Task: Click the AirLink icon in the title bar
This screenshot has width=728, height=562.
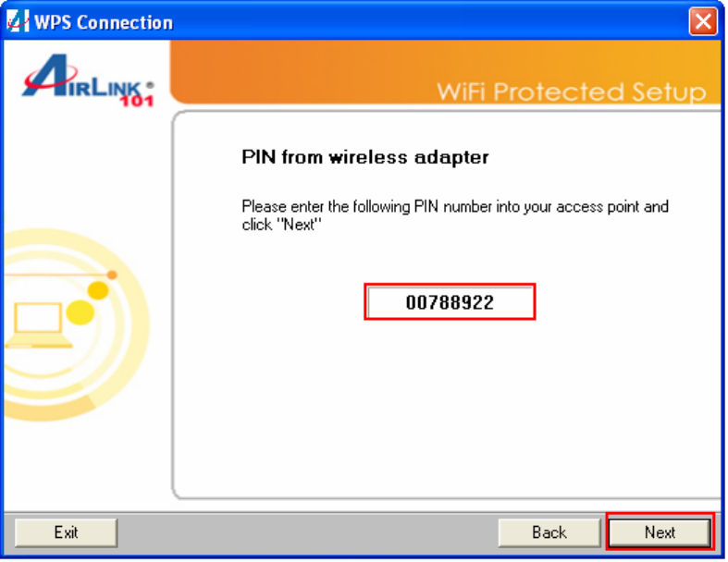Action: pyautogui.click(x=18, y=21)
